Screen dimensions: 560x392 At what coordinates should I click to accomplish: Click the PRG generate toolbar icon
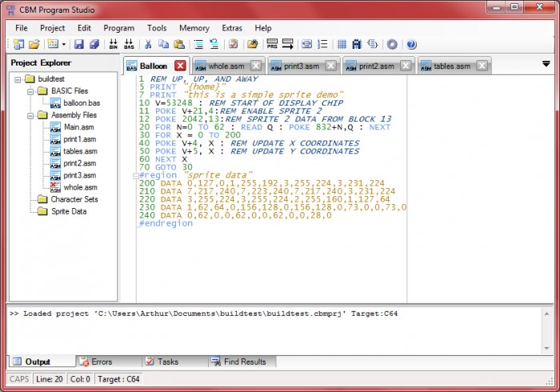(x=272, y=44)
